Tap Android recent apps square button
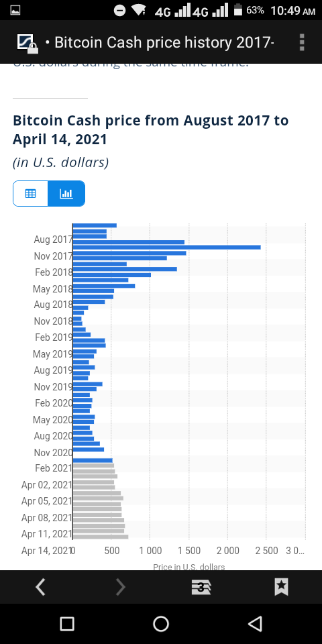 67,624
